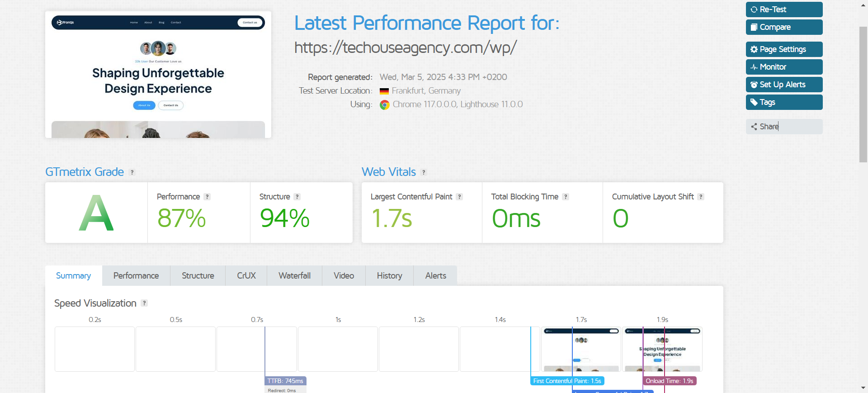Open the Speed Visualization help icon

tap(144, 303)
